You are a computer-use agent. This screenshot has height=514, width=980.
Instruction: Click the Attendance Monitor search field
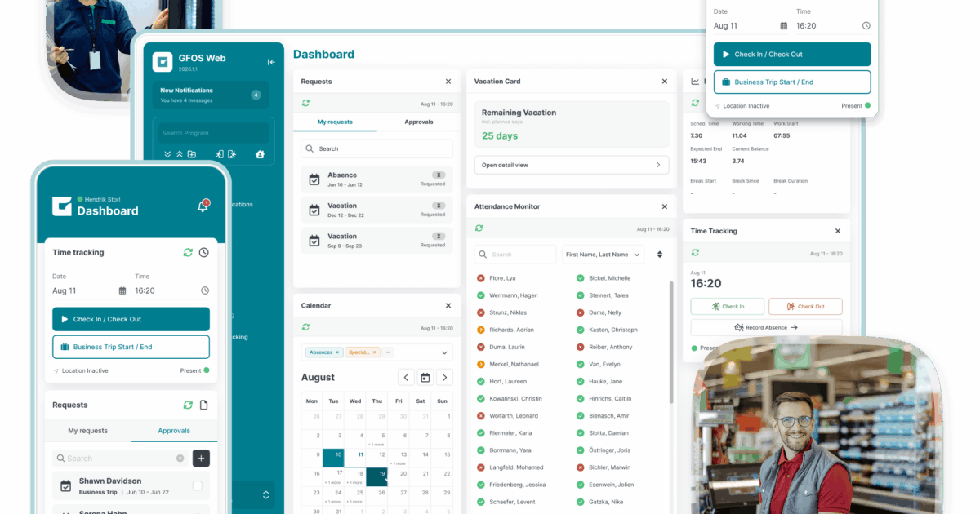(x=515, y=255)
